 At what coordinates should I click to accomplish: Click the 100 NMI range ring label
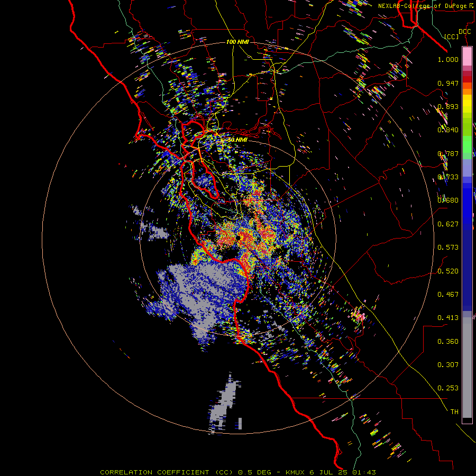tap(237, 42)
